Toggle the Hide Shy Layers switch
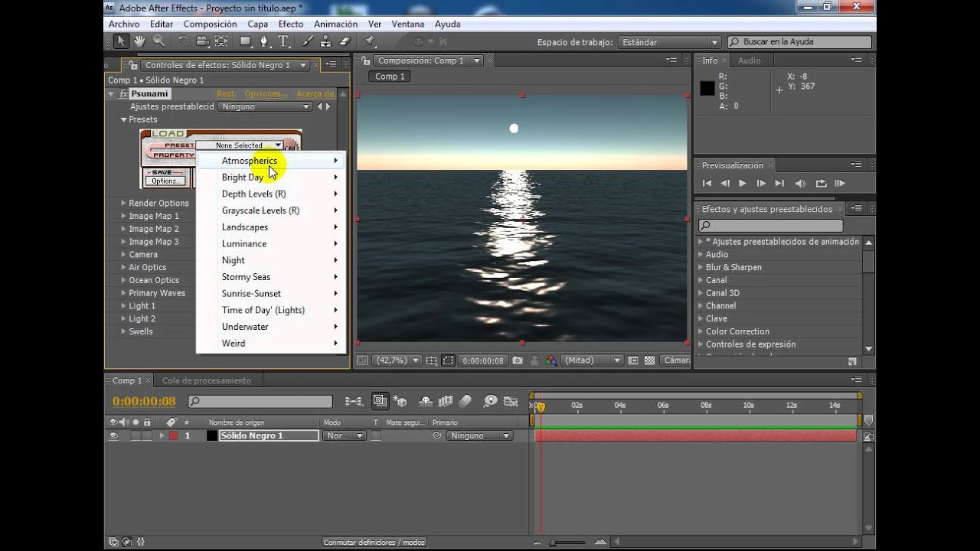This screenshot has width=980, height=551. [426, 401]
